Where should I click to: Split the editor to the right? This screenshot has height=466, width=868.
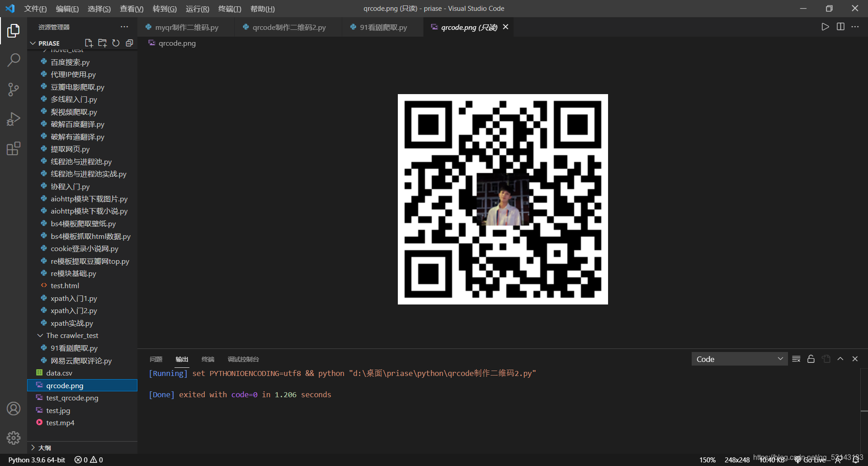[840, 27]
